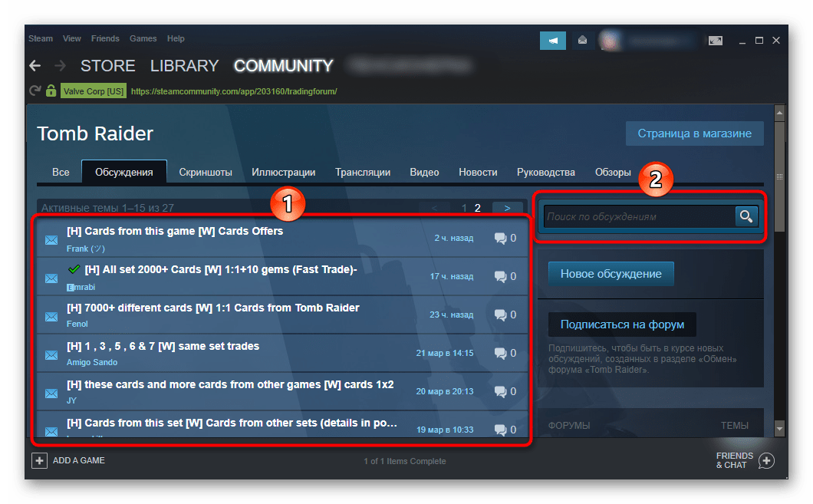Click the page scrollbar up arrow

(779, 113)
